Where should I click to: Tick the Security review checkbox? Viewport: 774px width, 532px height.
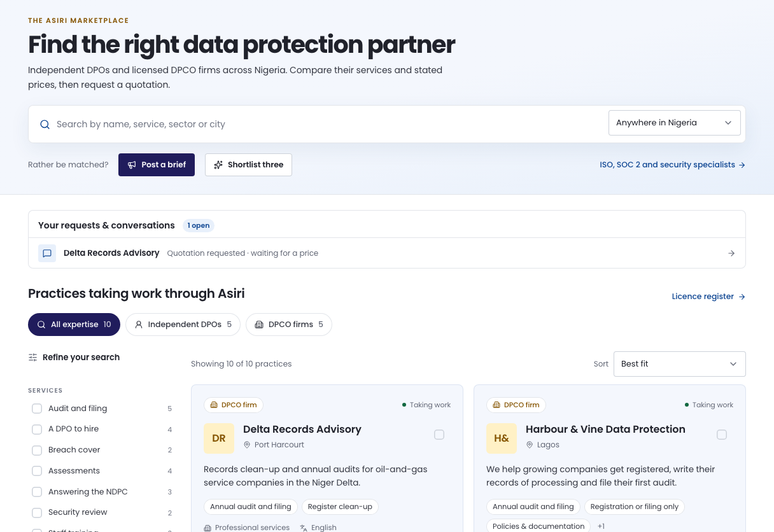pyautogui.click(x=37, y=513)
